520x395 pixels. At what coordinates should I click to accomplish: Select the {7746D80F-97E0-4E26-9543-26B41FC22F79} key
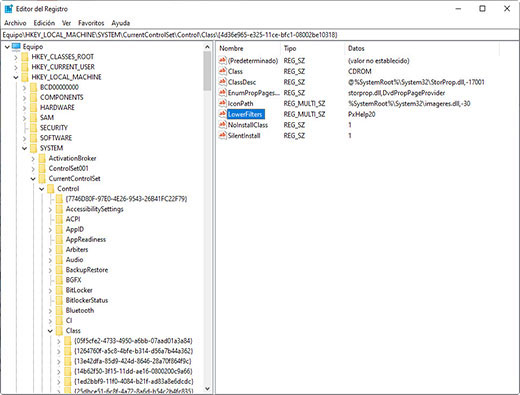pyautogui.click(x=127, y=199)
